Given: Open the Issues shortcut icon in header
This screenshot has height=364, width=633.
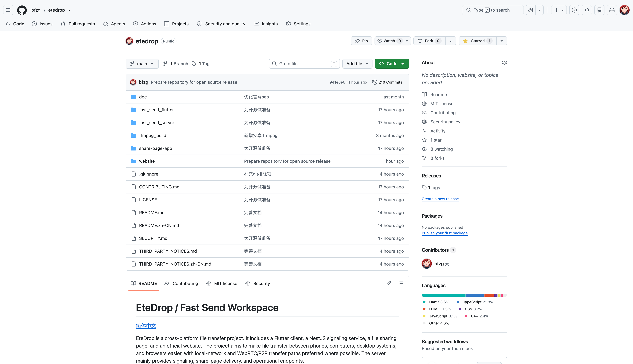Looking at the screenshot, I should 574,10.
